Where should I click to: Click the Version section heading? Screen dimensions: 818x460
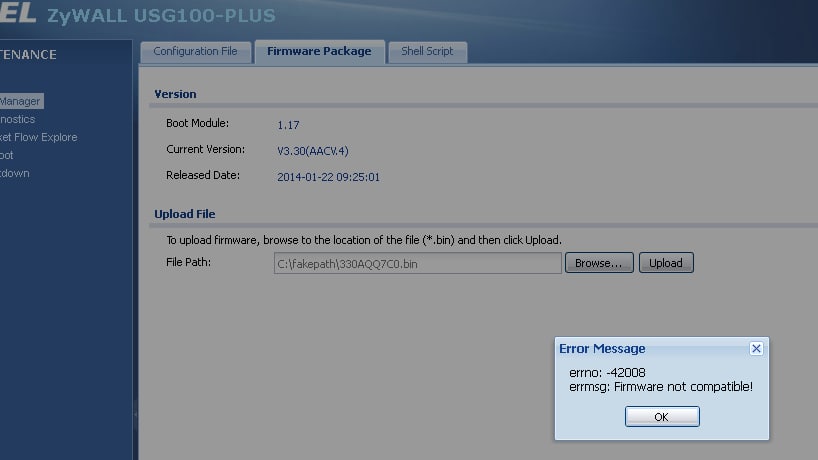[x=175, y=94]
